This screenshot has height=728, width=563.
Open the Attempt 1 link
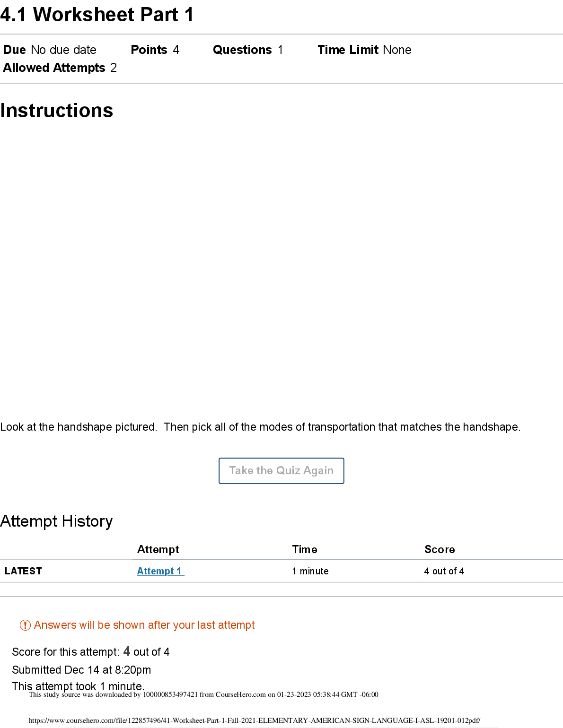(160, 571)
